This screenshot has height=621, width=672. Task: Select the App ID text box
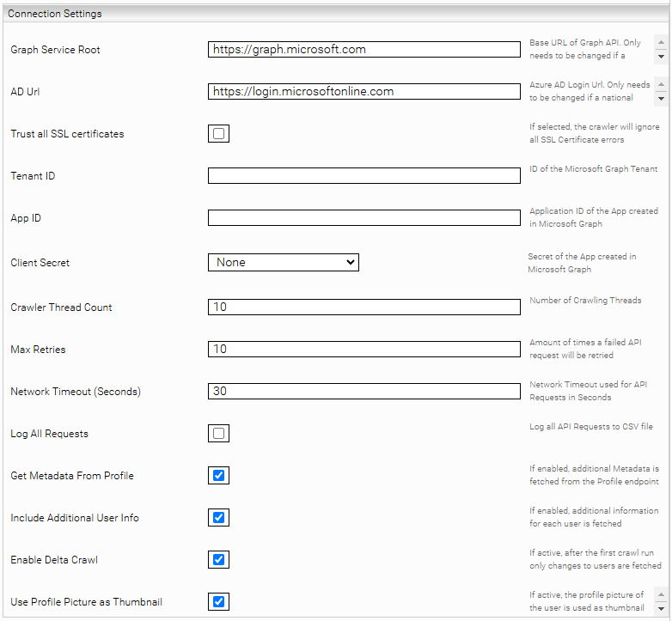[x=363, y=218]
